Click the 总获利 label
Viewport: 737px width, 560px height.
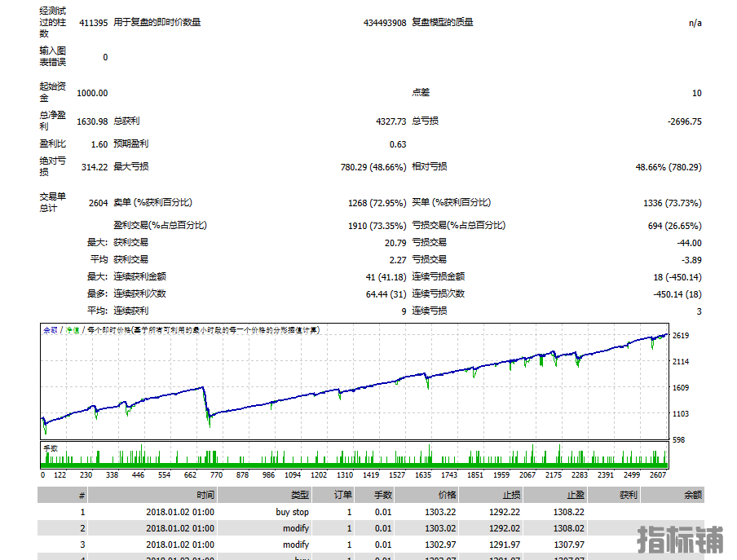(x=126, y=121)
